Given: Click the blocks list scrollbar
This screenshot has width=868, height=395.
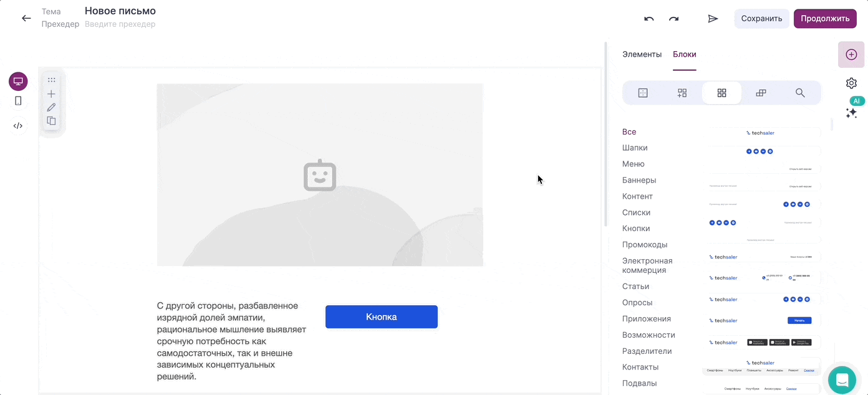Looking at the screenshot, I should 832,125.
